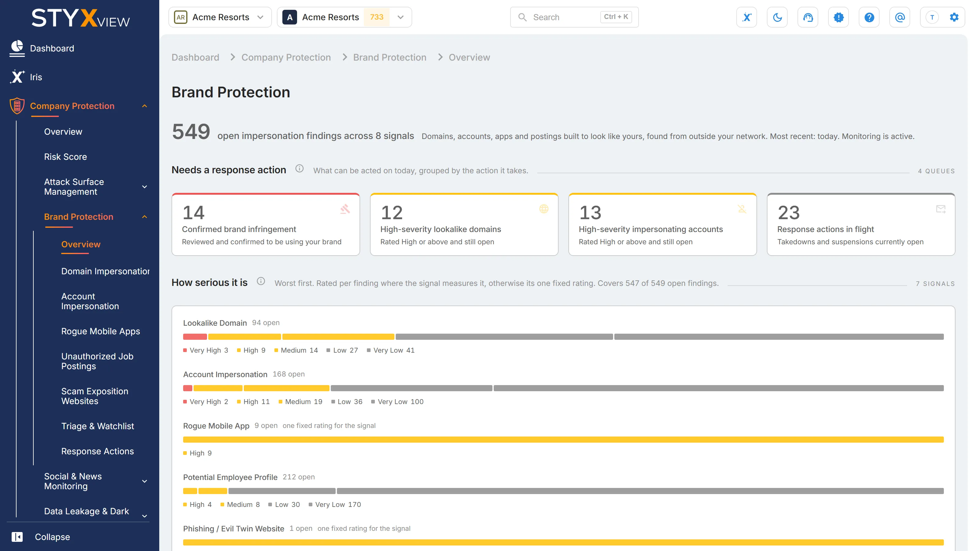Viewport: 980px width, 551px height.
Task: Open Risk Score in sidebar
Action: click(66, 157)
